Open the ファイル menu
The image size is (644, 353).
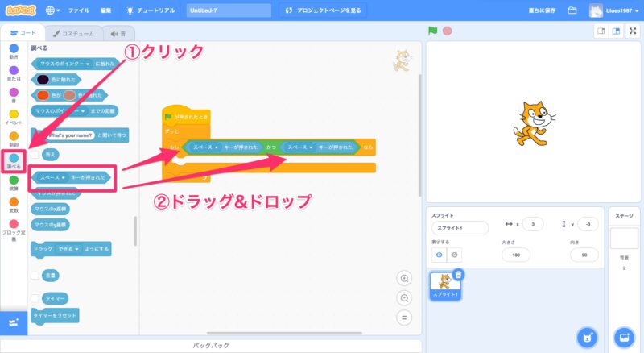tap(79, 10)
